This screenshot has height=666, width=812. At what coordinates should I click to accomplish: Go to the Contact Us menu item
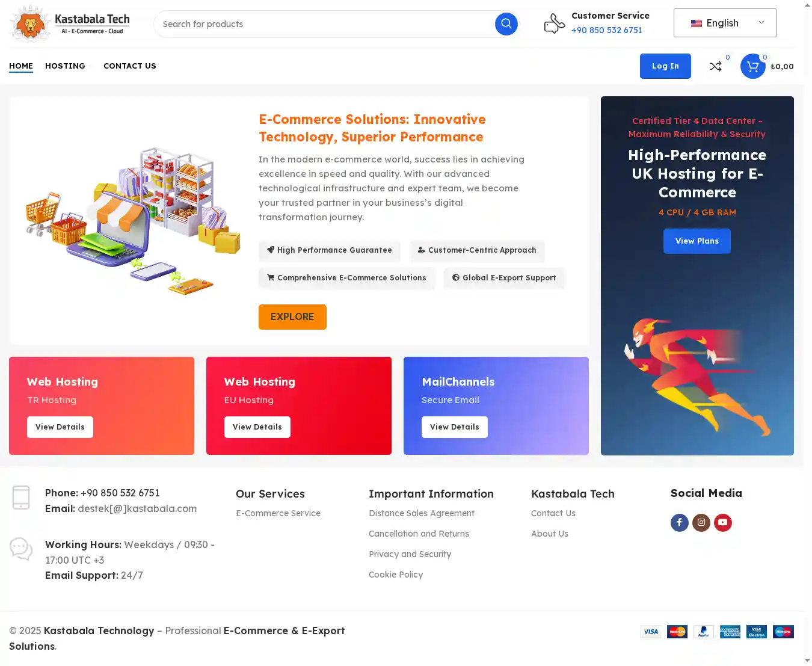(129, 66)
